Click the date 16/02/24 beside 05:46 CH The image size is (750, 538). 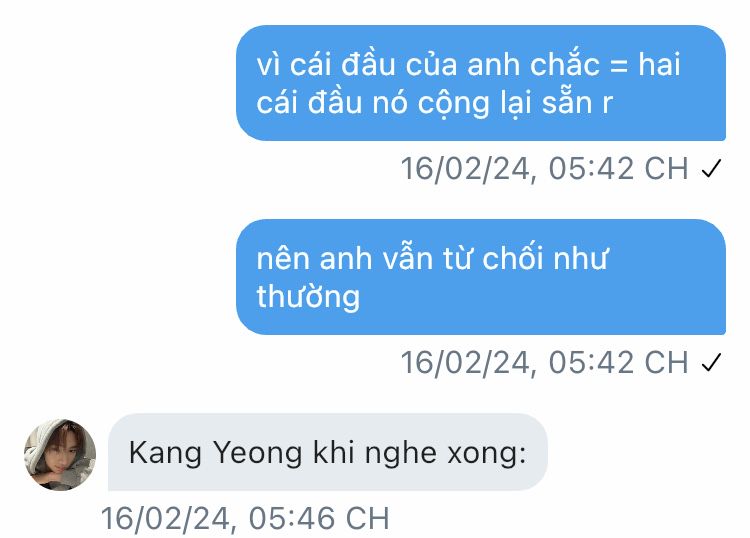(165, 518)
